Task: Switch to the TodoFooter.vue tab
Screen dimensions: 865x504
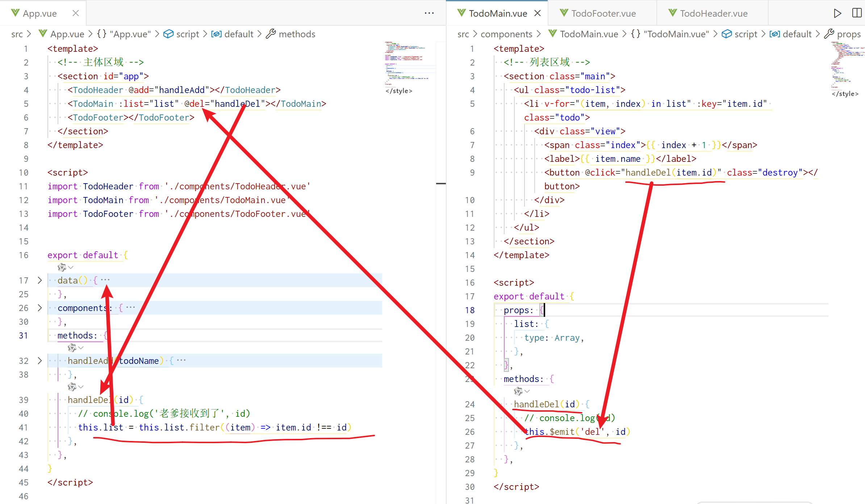Action: coord(603,13)
